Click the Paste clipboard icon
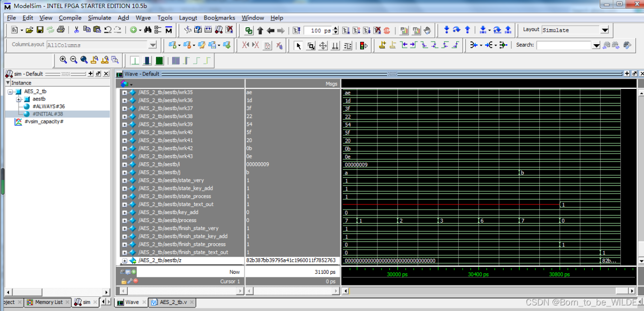This screenshot has height=311, width=644. [97, 30]
